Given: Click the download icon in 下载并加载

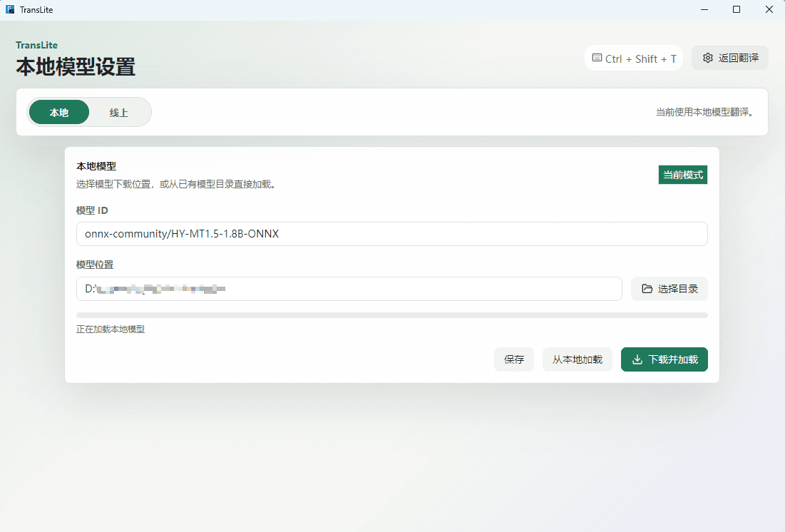Looking at the screenshot, I should point(637,359).
